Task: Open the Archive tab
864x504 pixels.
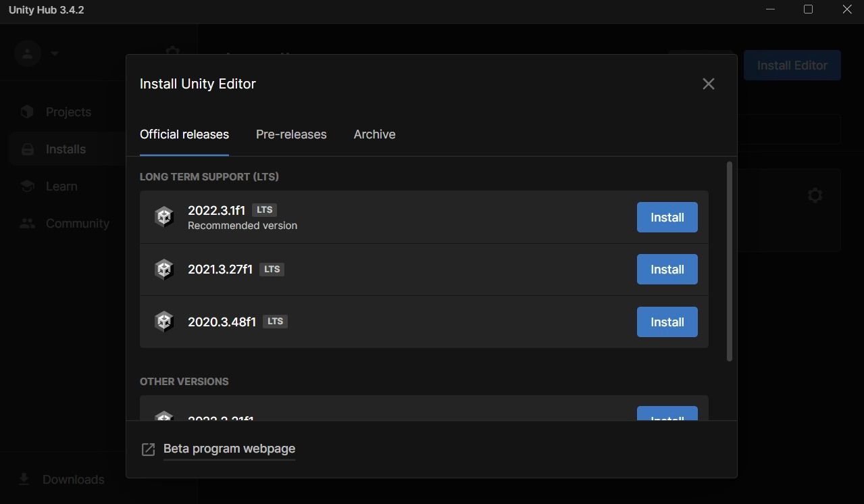Action: pos(374,134)
